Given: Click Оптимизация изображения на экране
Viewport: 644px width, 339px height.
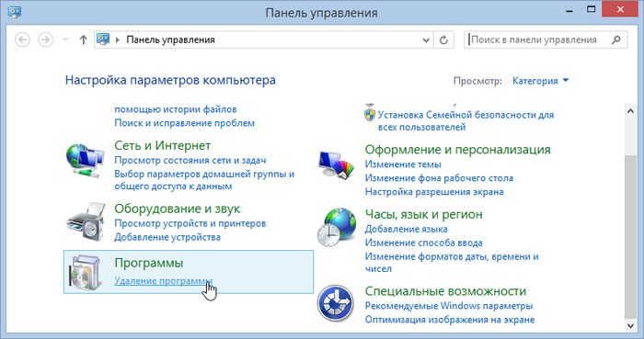Looking at the screenshot, I should [450, 320].
